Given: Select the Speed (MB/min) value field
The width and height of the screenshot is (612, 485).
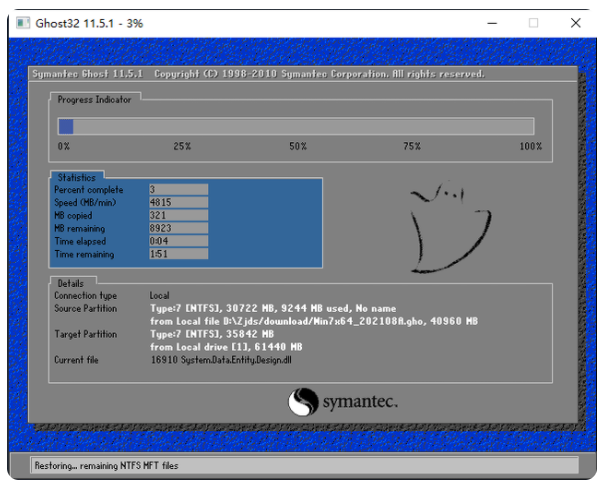Looking at the screenshot, I should [177, 202].
